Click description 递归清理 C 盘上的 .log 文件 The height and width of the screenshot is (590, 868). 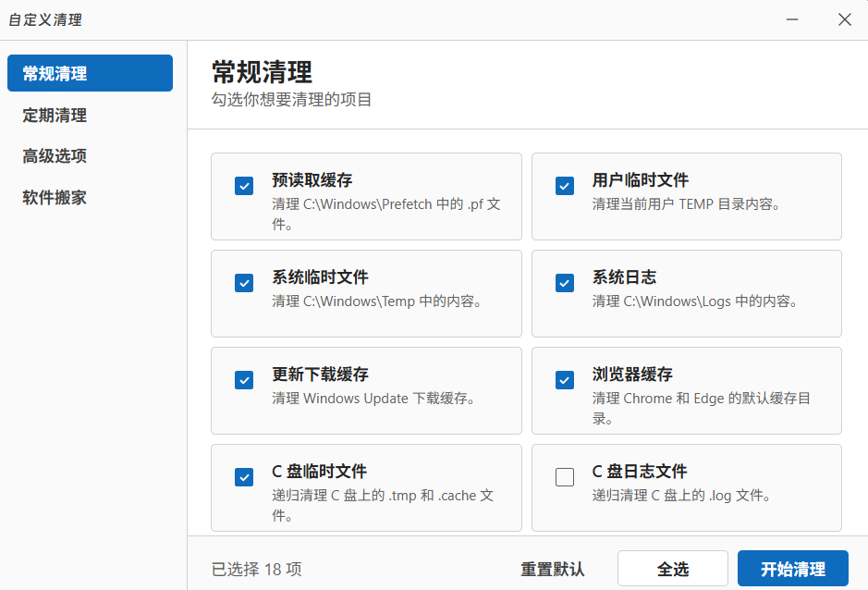[x=681, y=496]
